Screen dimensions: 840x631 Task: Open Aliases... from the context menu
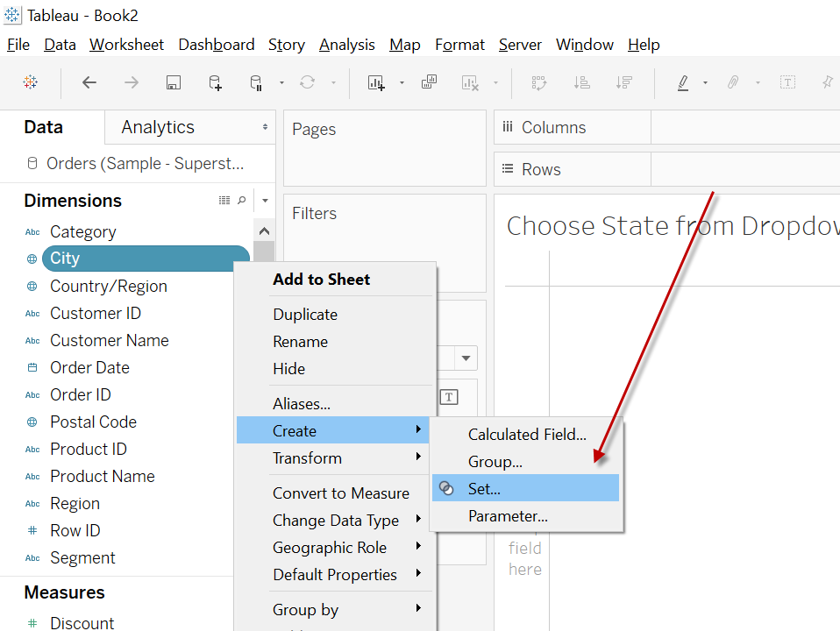click(336, 403)
